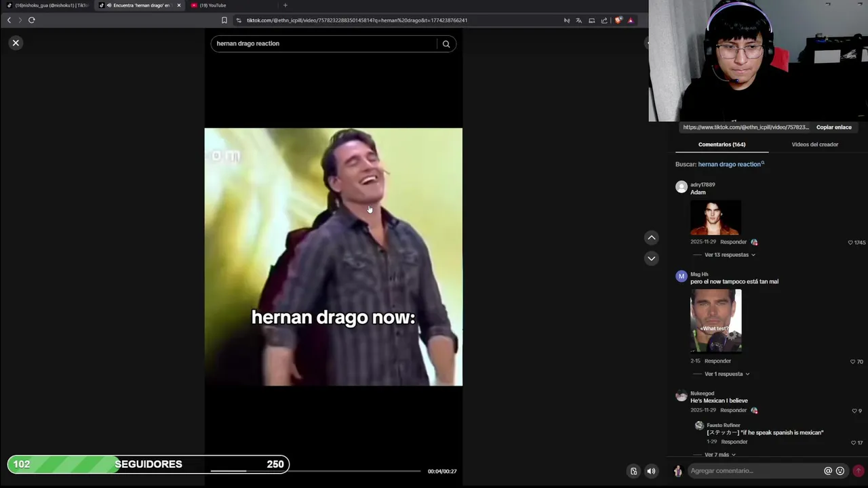Like Msg Hh's comment with 70 likes
868x488 pixels.
point(853,362)
